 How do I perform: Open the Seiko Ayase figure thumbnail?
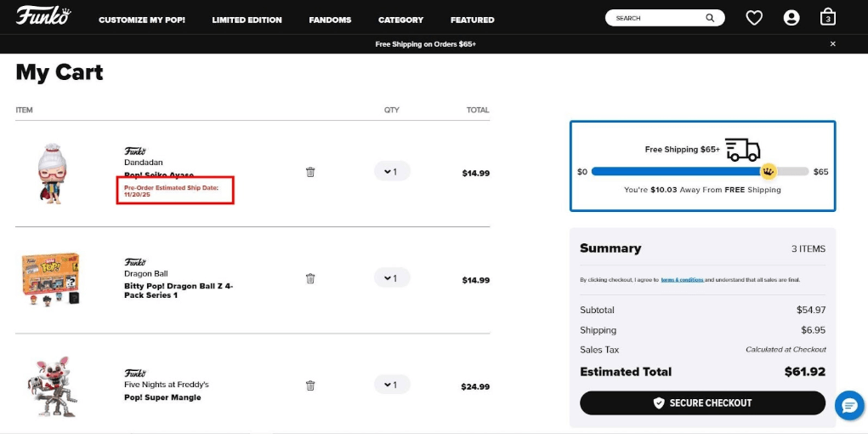point(53,174)
